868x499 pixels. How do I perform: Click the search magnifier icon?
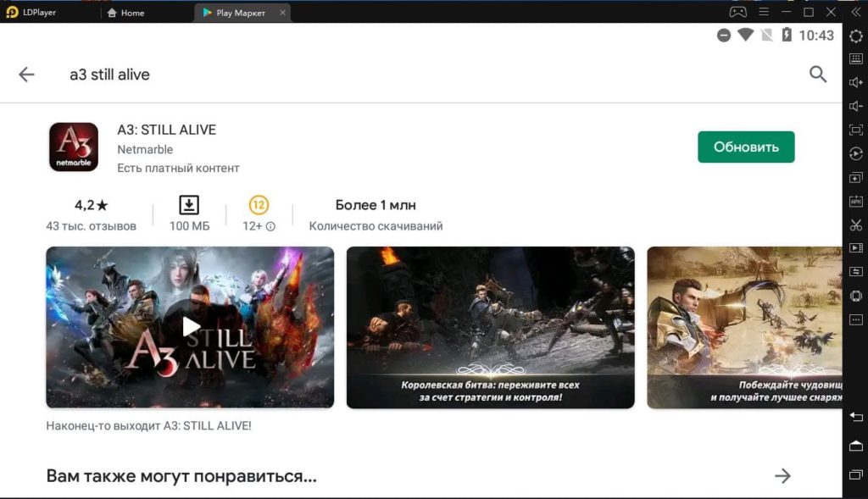coord(818,75)
